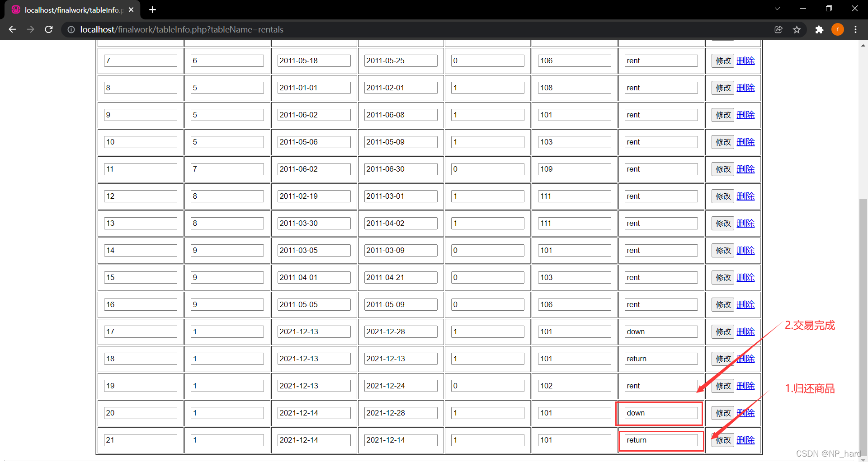Open the Chrome three-dot menu
This screenshot has height=462, width=868.
coord(855,29)
